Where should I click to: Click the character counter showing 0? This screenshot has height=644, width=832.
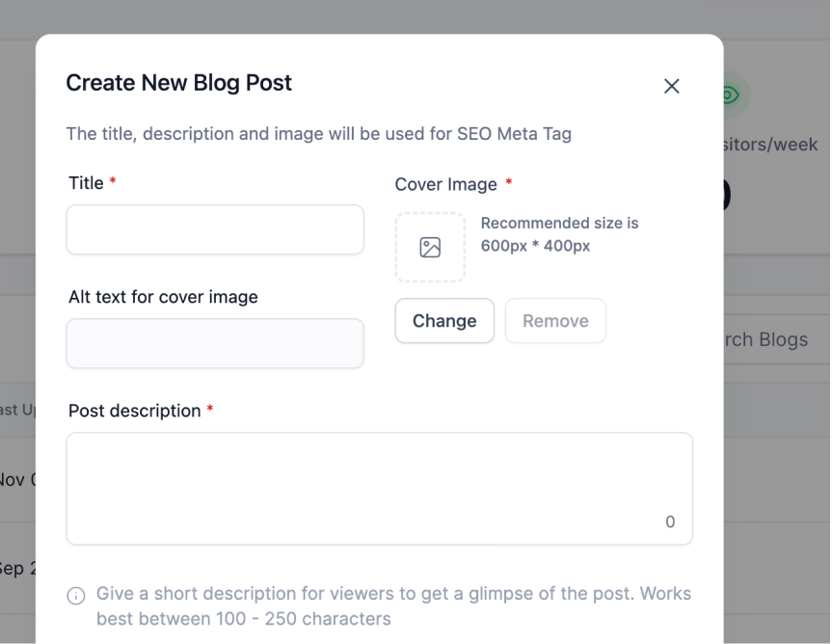670,522
